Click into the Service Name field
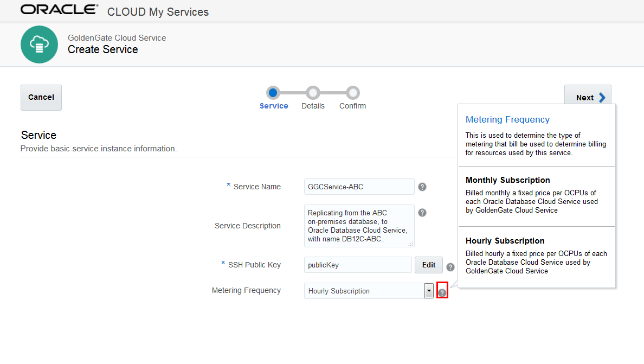Viewport: 644px width, 364px height. [x=359, y=187]
